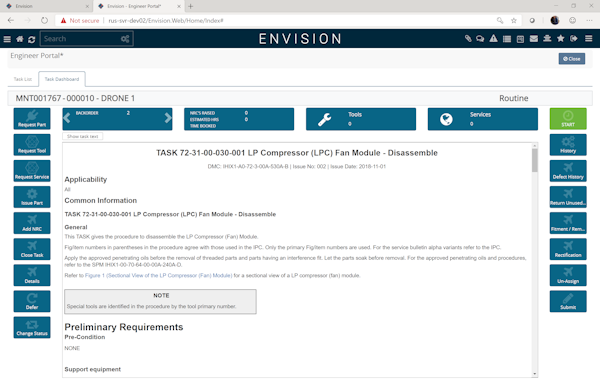This screenshot has height=385, width=600.
Task: Open the History tile
Action: (568, 145)
